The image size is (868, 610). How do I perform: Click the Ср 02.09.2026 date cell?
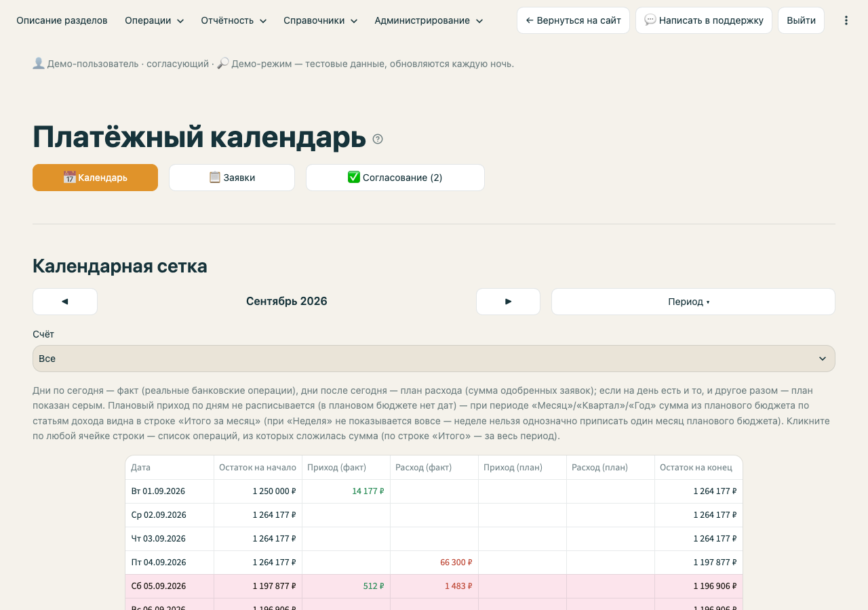170,515
